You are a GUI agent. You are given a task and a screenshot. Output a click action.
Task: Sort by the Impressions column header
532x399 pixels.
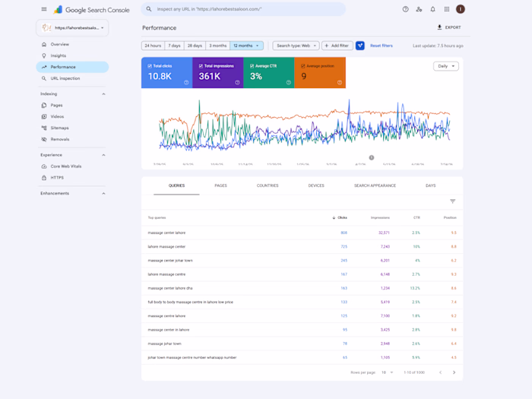[x=380, y=218]
